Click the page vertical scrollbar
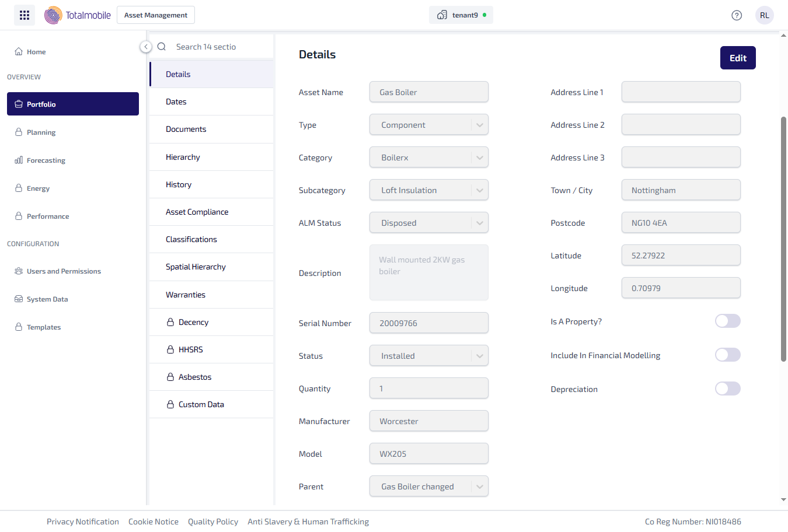Viewport: 788px width, 532px height. coord(783,239)
